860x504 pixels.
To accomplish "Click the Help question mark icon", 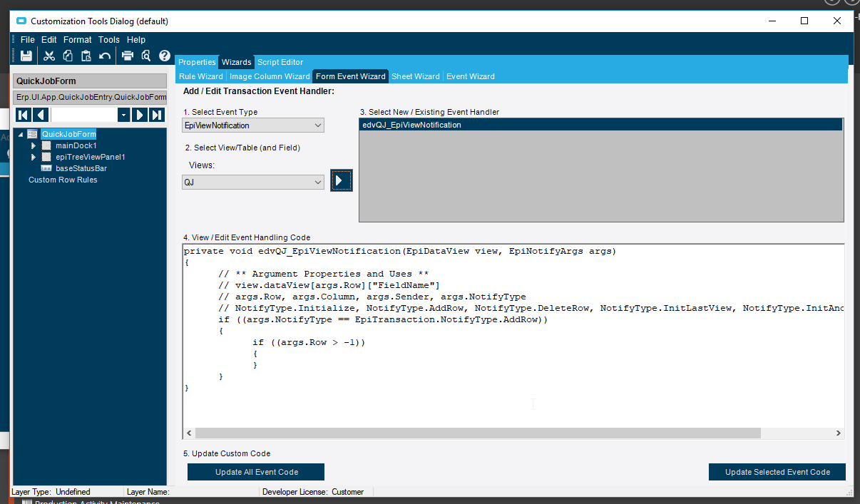I will pyautogui.click(x=165, y=56).
